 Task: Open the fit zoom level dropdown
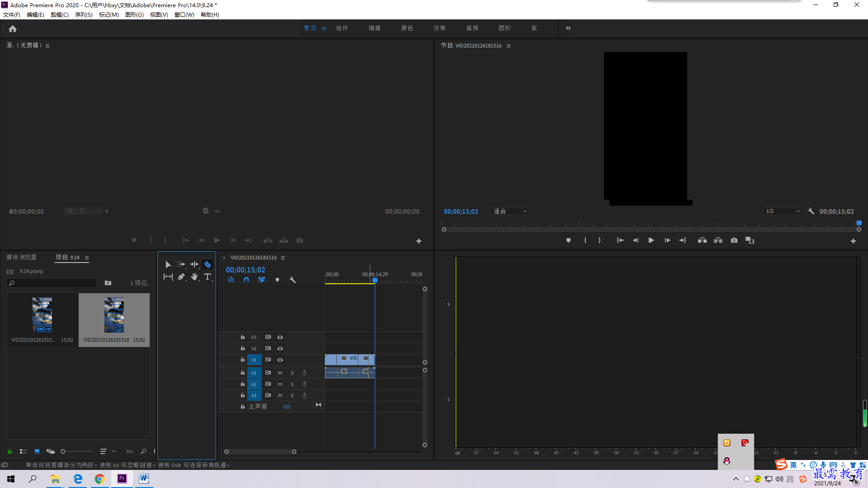pos(509,211)
